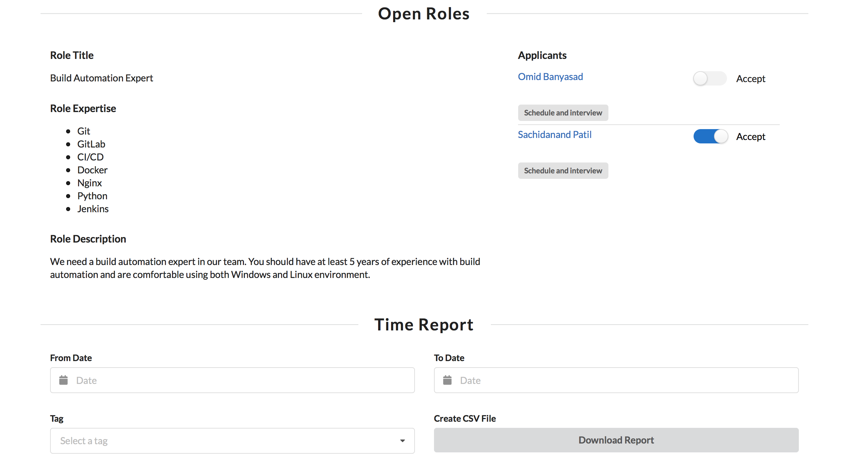868x466 pixels.
Task: Click the Build Automation Expert role title
Action: 102,78
